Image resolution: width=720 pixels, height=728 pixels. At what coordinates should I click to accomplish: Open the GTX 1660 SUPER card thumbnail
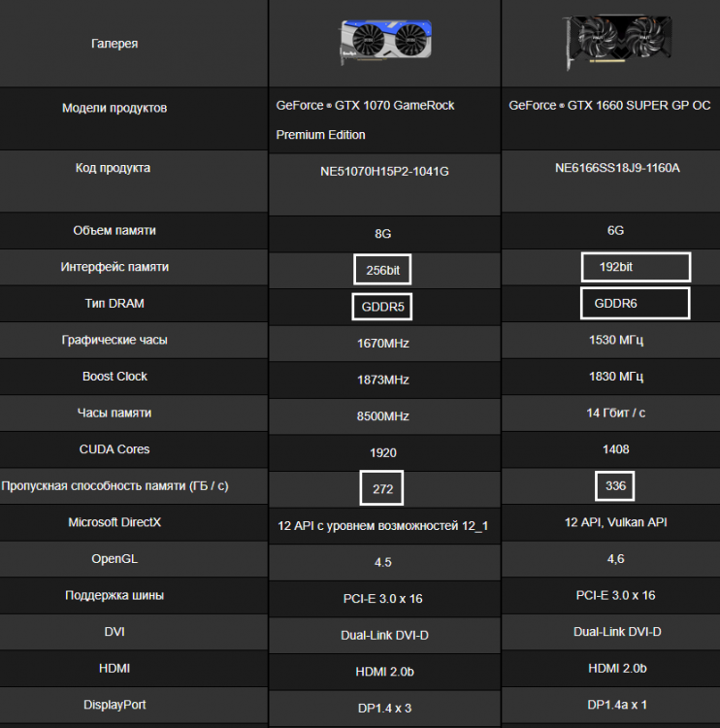[617, 42]
